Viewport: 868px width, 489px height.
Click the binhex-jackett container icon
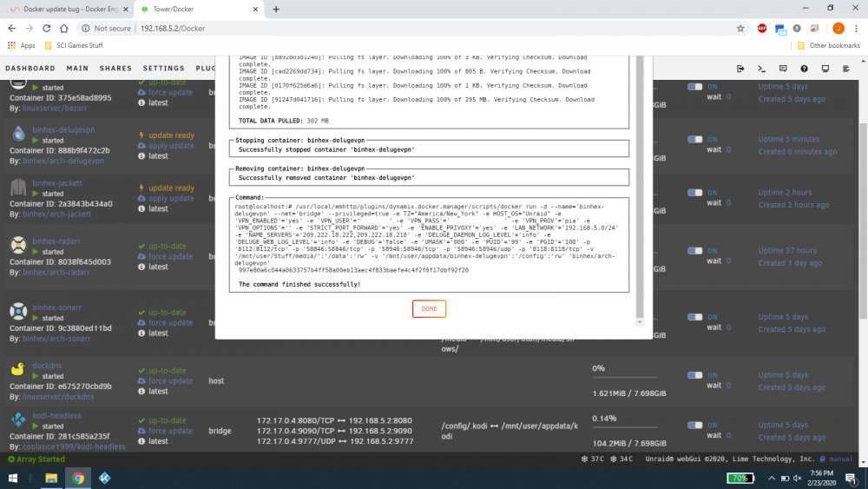tap(18, 187)
